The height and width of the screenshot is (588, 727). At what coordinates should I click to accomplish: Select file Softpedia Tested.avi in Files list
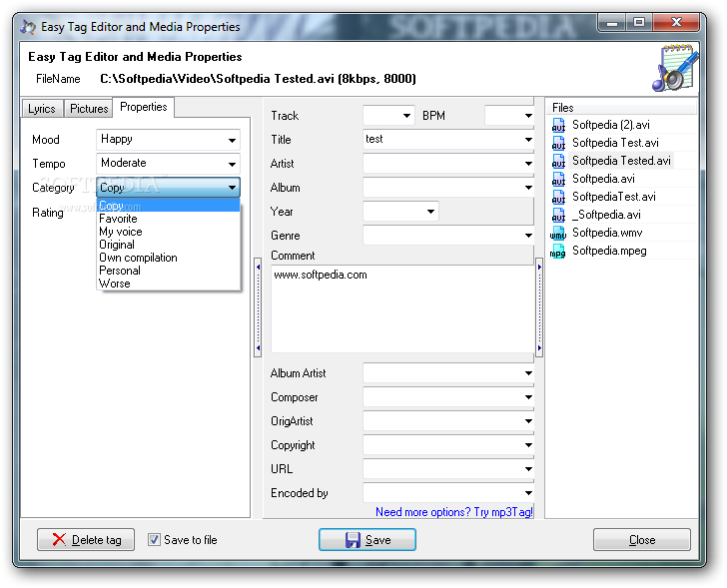point(621,162)
